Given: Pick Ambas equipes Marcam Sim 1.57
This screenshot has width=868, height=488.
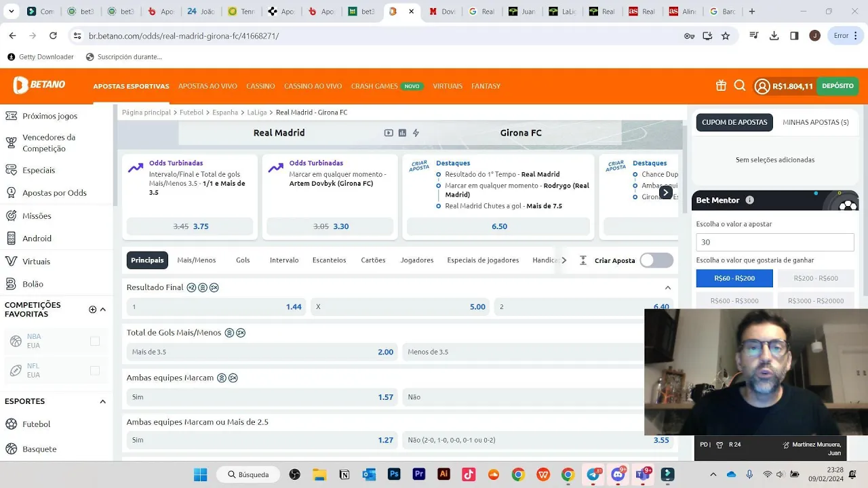Looking at the screenshot, I should [x=262, y=397].
